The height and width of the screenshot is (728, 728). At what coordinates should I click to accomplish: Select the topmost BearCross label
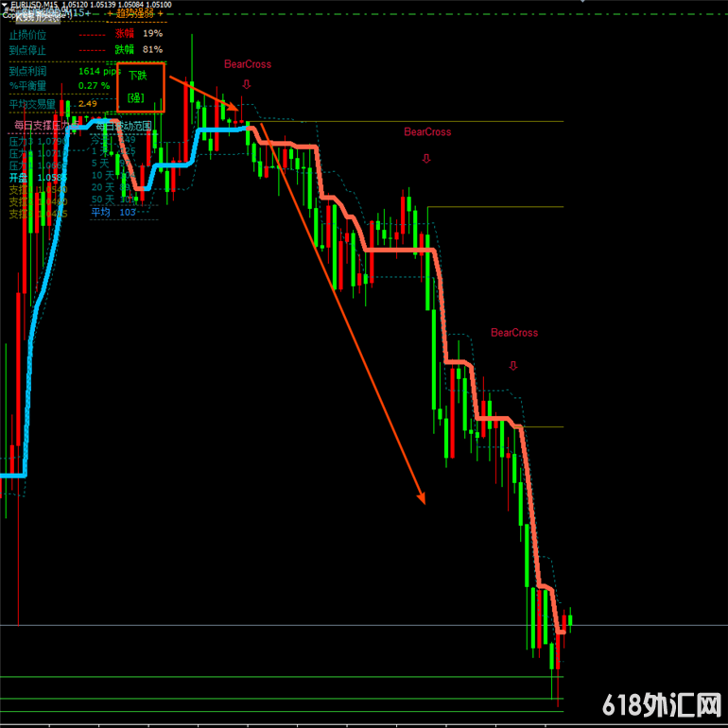point(248,64)
